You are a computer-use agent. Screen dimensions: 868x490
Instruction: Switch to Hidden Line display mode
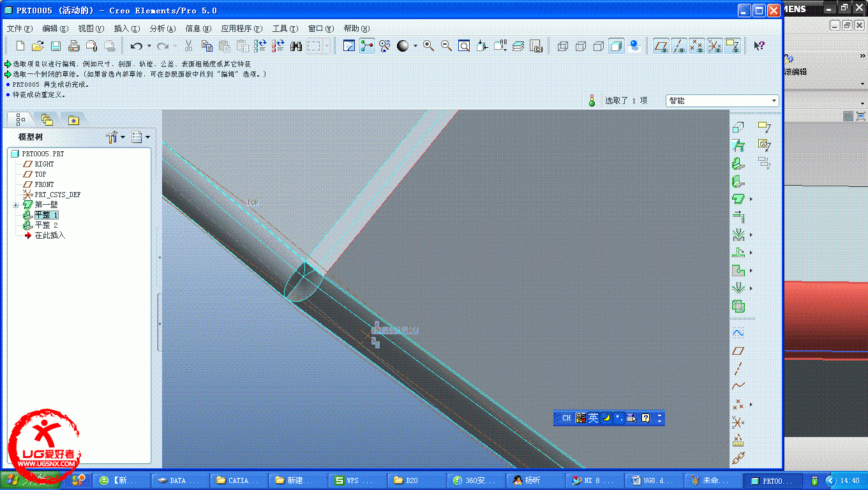coord(581,46)
